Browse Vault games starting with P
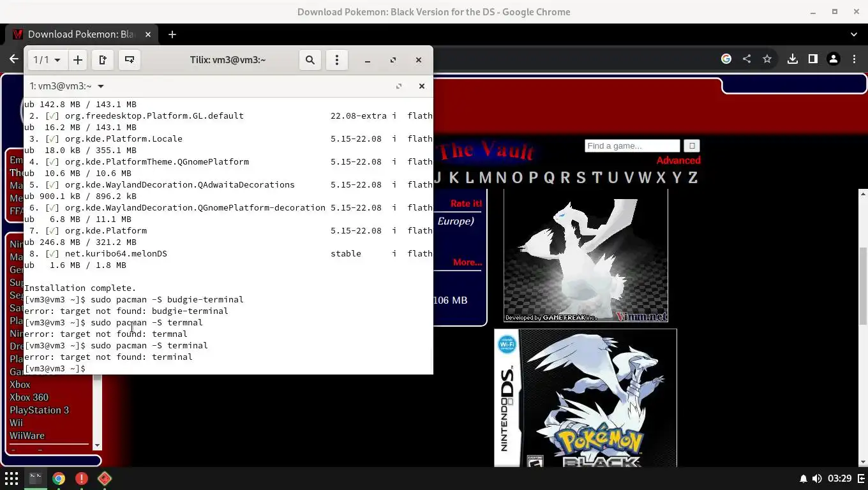 click(x=534, y=177)
